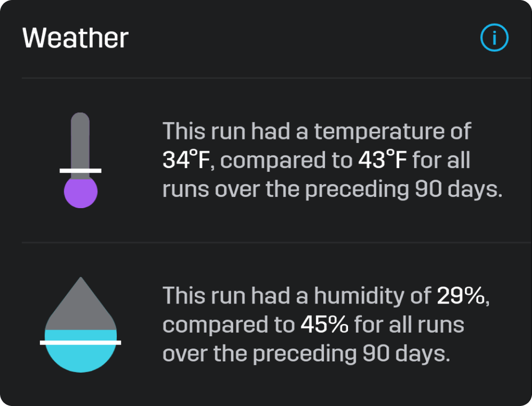Click the 'This run had a temperature of' text
The image size is (532, 406).
coord(317,131)
